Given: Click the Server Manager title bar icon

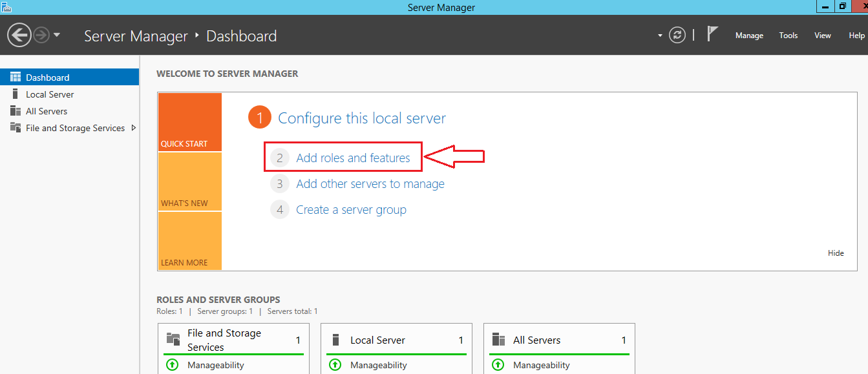Looking at the screenshot, I should [x=6, y=7].
